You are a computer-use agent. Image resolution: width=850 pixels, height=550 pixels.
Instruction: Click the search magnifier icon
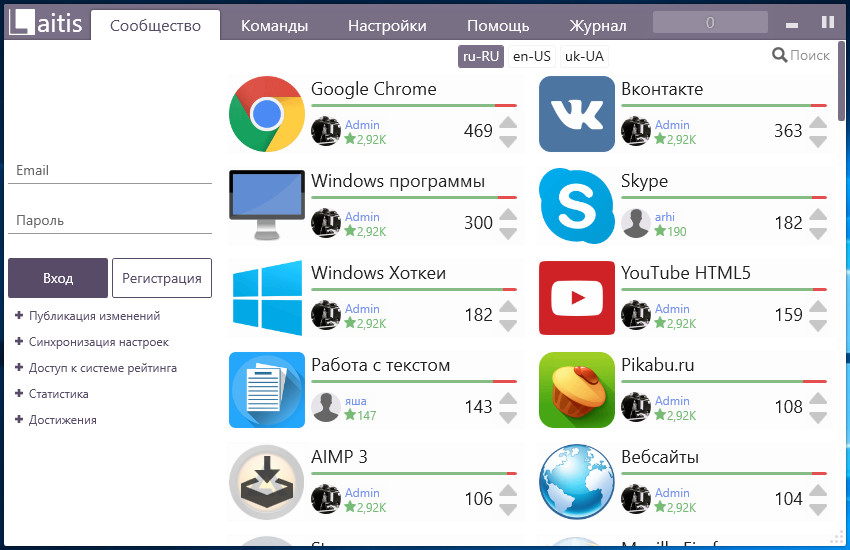point(780,55)
